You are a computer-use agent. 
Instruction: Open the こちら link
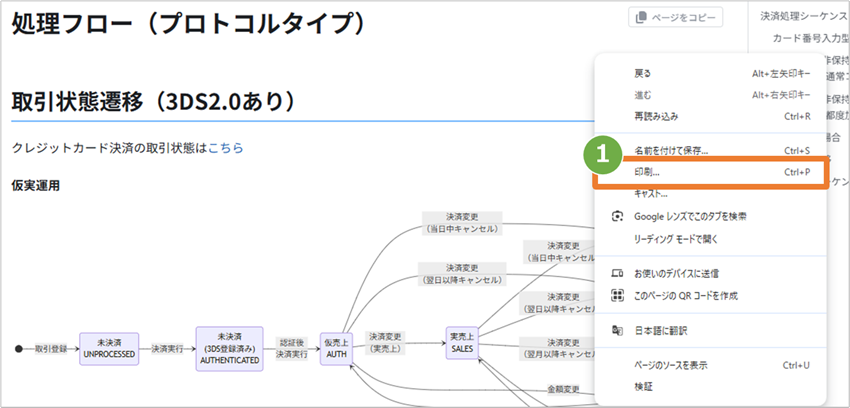(x=226, y=148)
